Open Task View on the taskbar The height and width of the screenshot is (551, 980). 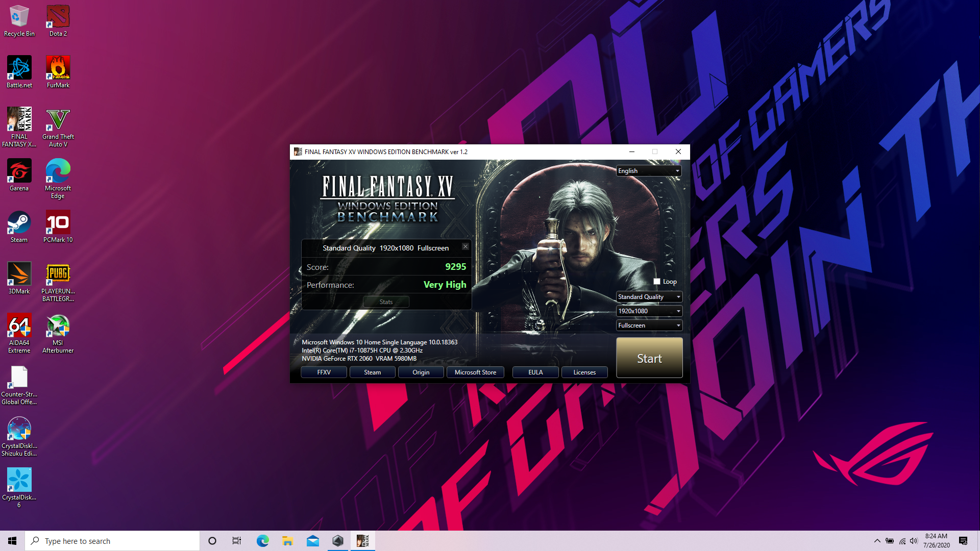(x=237, y=541)
